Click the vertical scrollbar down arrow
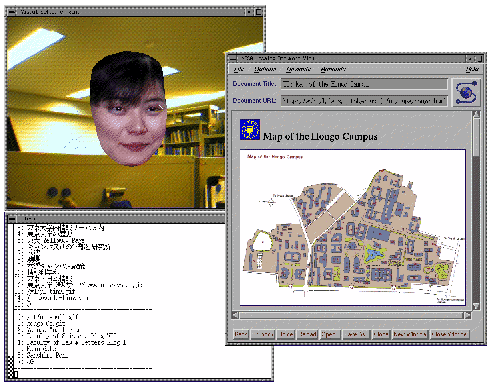 point(476,306)
